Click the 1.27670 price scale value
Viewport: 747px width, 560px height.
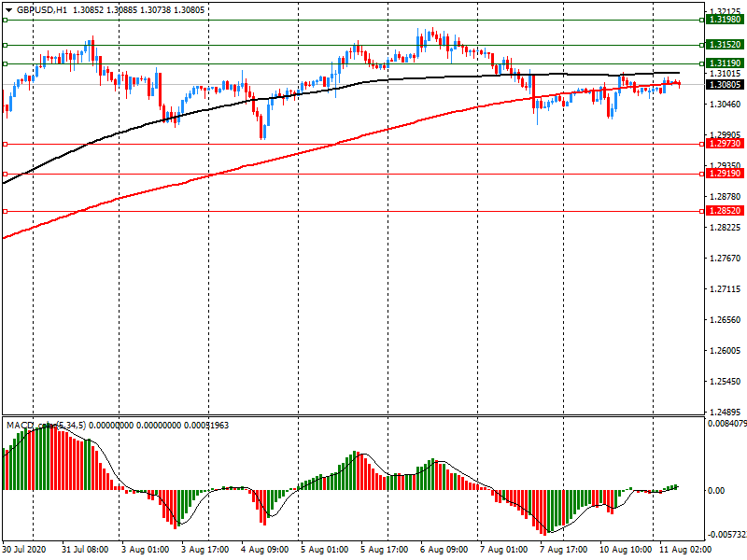click(x=726, y=259)
